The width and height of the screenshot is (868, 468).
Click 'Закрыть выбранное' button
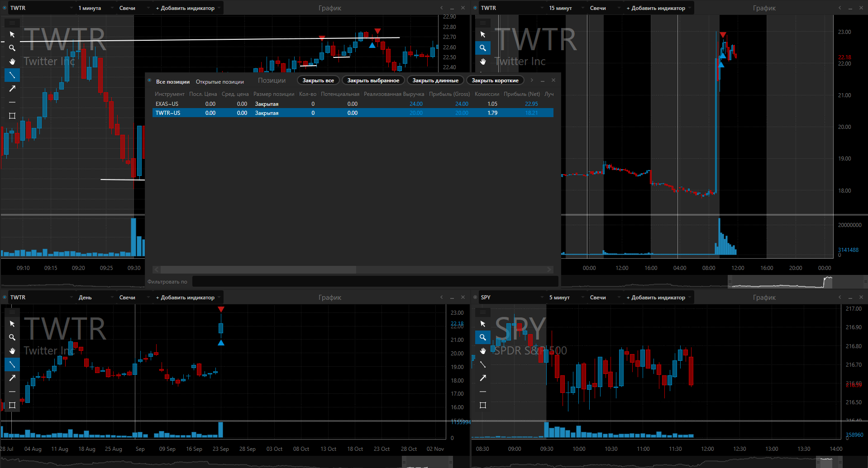point(373,80)
